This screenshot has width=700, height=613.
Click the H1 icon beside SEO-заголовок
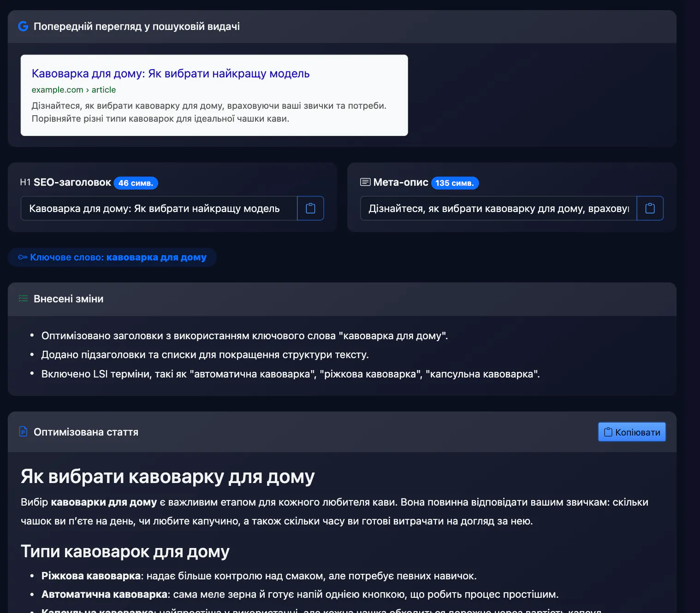[x=25, y=182]
